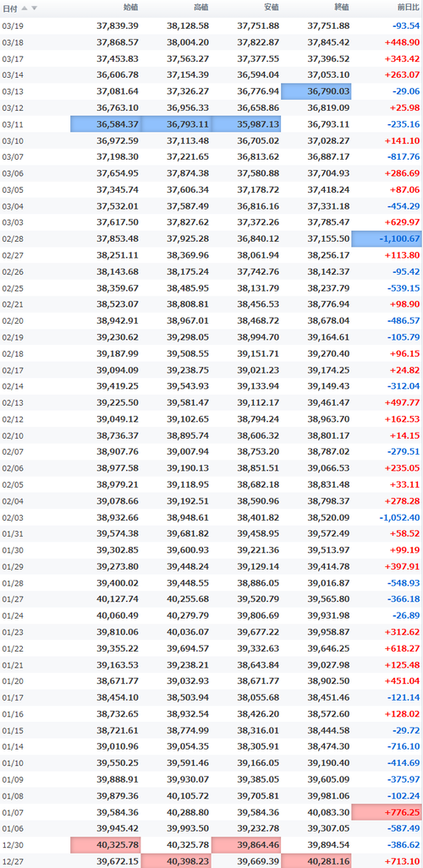Select the 02/17 date cell
This screenshot has width=423, height=868.
[13, 370]
